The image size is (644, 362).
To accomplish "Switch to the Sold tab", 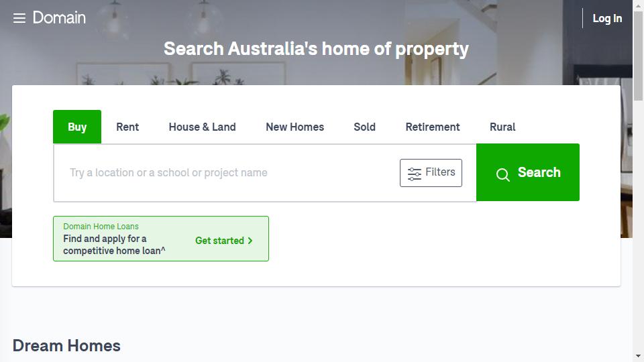I will point(365,127).
